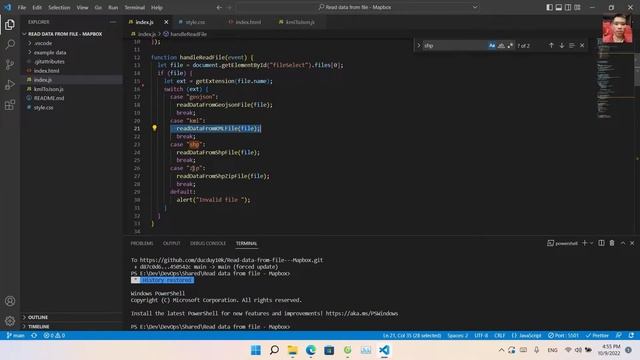
Task: Toggle primary side bar layout icon
Action: pyautogui.click(x=549, y=7)
